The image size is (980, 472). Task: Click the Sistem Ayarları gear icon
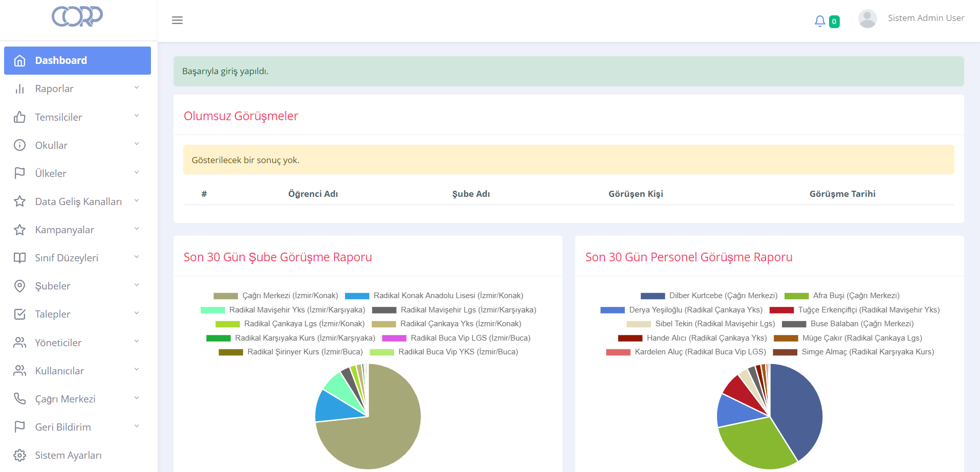(19, 455)
